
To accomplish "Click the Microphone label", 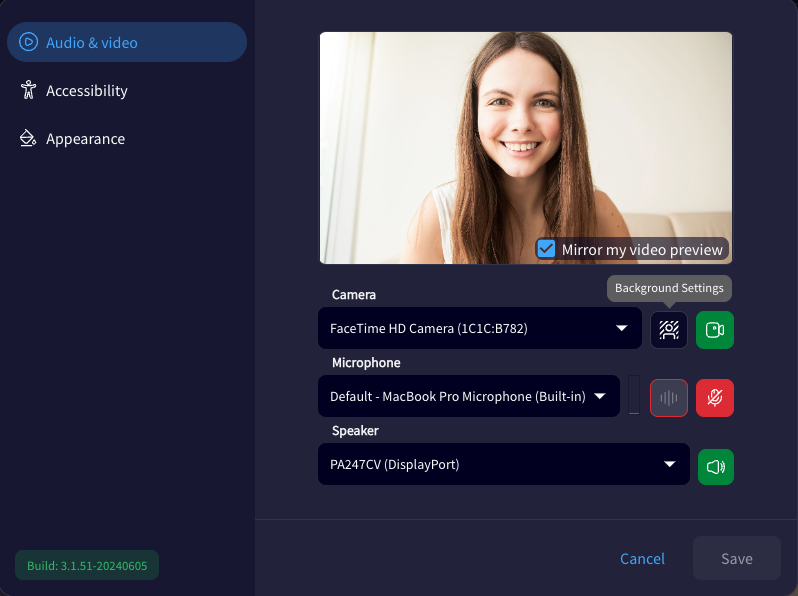I will 366,362.
